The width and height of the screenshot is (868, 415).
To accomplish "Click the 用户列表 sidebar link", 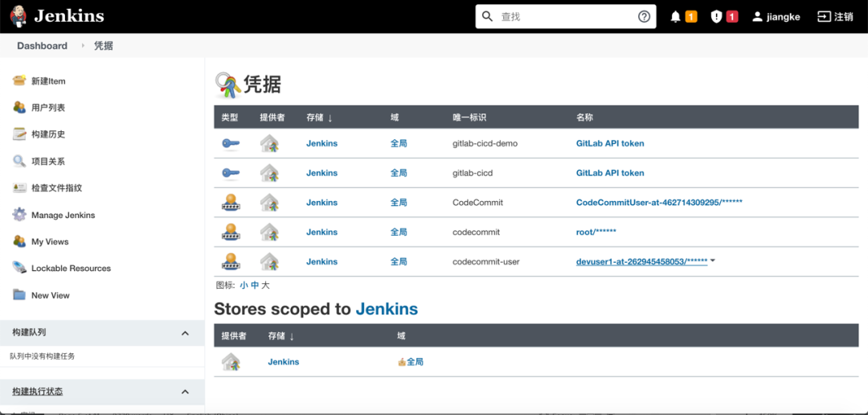I will point(48,108).
